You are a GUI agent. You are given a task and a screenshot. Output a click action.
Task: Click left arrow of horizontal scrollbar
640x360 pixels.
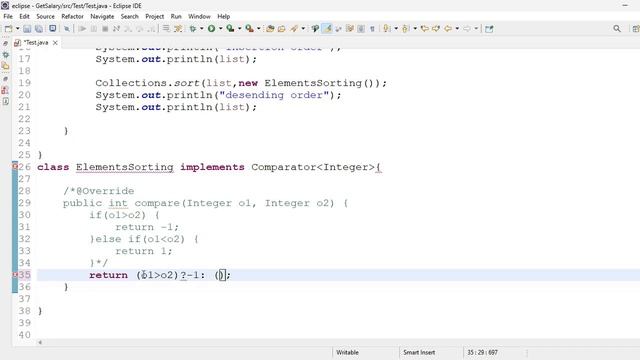(x=40, y=342)
